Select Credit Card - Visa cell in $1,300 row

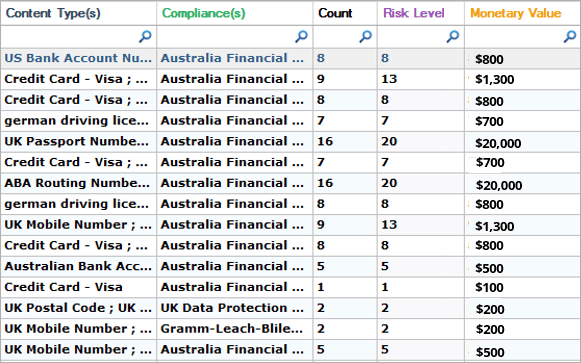click(x=79, y=79)
